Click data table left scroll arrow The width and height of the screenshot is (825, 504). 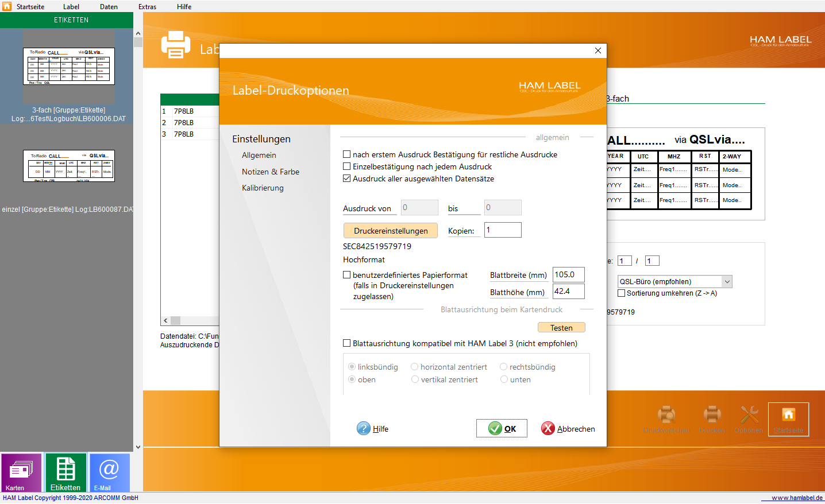(165, 321)
